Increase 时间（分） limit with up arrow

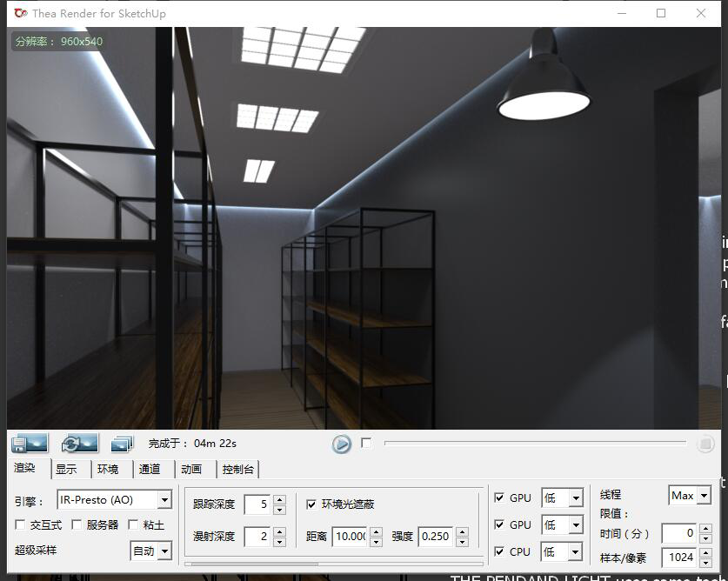[705, 529]
